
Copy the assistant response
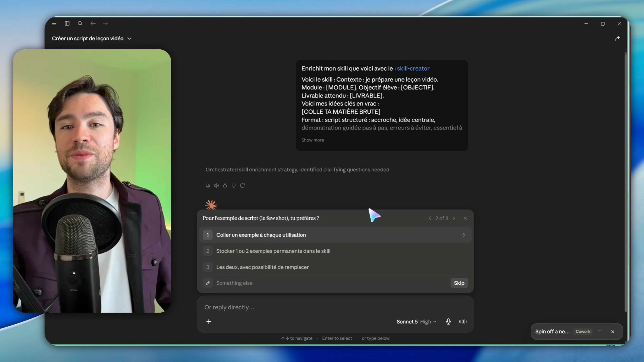click(x=208, y=186)
